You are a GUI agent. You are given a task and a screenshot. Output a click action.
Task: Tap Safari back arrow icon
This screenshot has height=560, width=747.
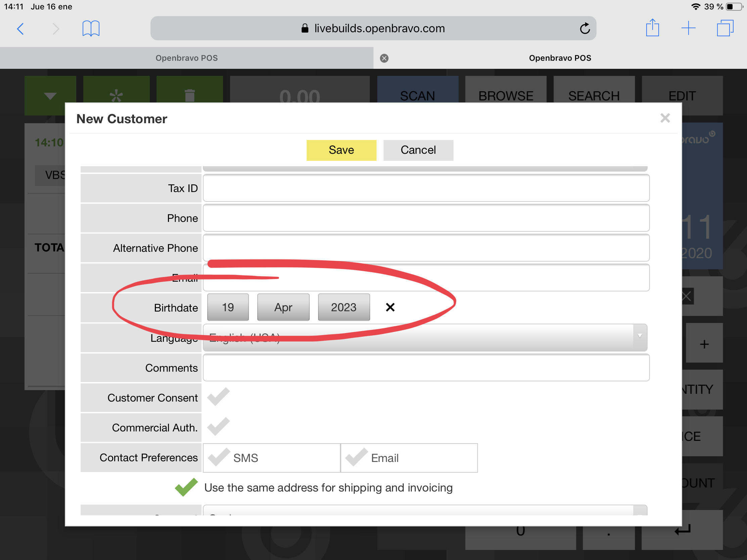[x=20, y=29]
